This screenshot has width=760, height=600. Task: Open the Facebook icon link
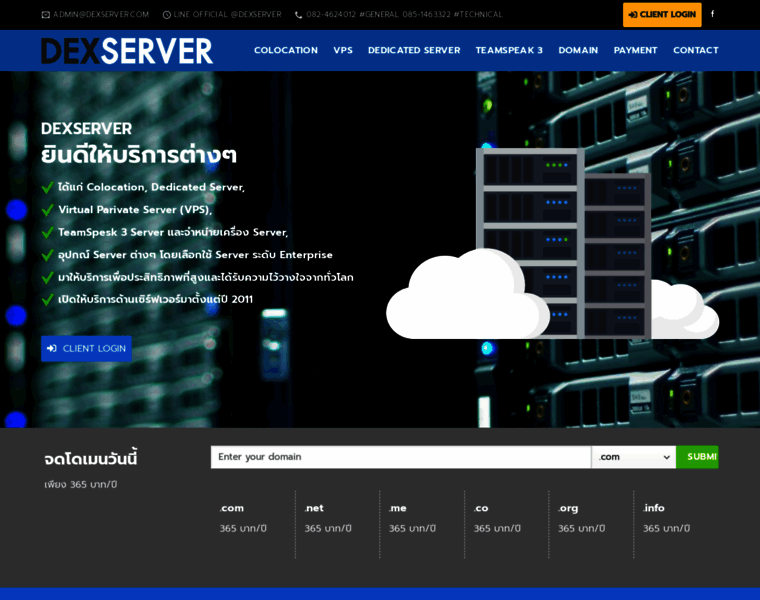(712, 14)
